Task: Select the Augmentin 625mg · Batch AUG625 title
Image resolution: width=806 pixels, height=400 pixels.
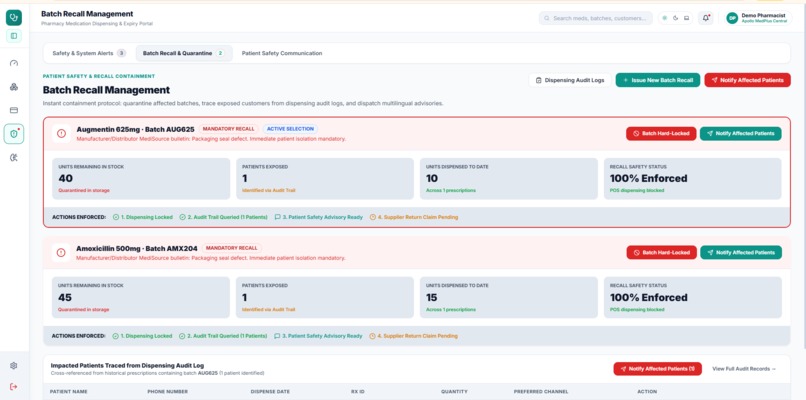Action: tap(135, 130)
